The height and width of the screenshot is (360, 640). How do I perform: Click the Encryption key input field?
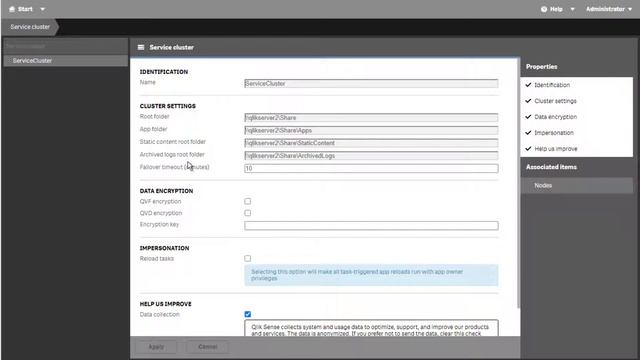(x=371, y=225)
